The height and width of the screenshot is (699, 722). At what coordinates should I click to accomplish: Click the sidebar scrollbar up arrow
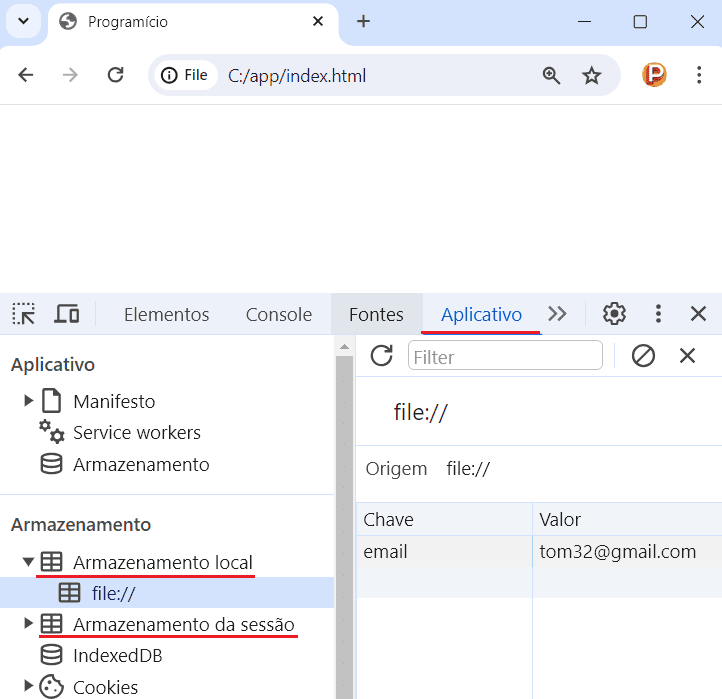(x=344, y=348)
